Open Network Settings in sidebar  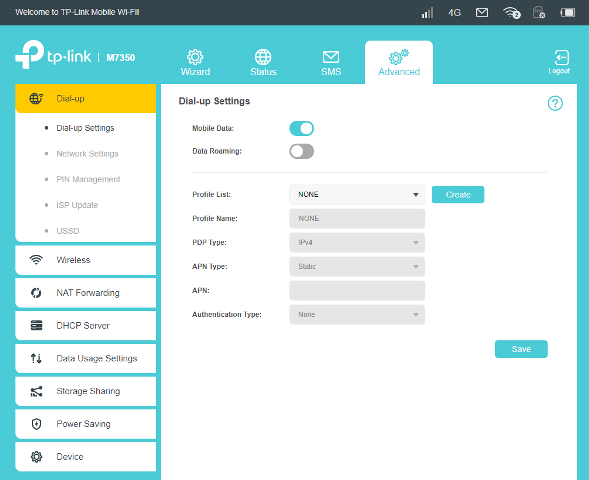[x=87, y=154]
